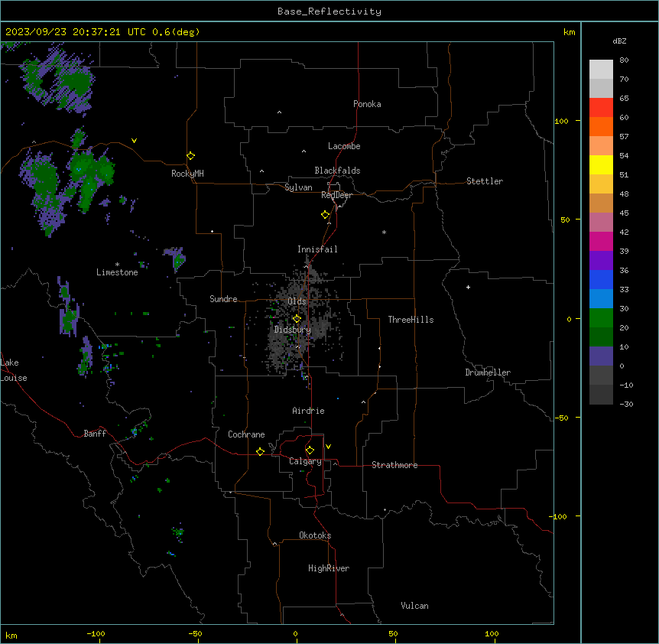Click the Sylvan map label
The image size is (659, 644).
[x=298, y=187]
